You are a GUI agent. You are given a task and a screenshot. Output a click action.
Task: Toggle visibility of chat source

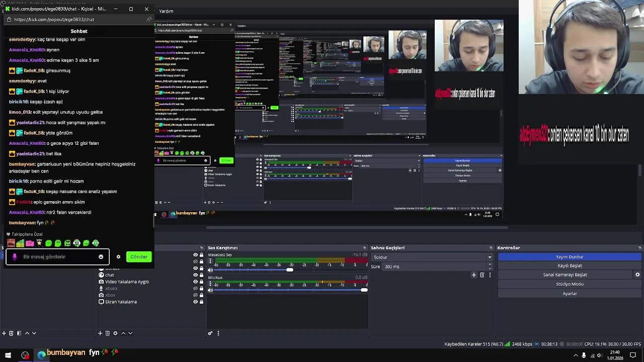click(196, 275)
